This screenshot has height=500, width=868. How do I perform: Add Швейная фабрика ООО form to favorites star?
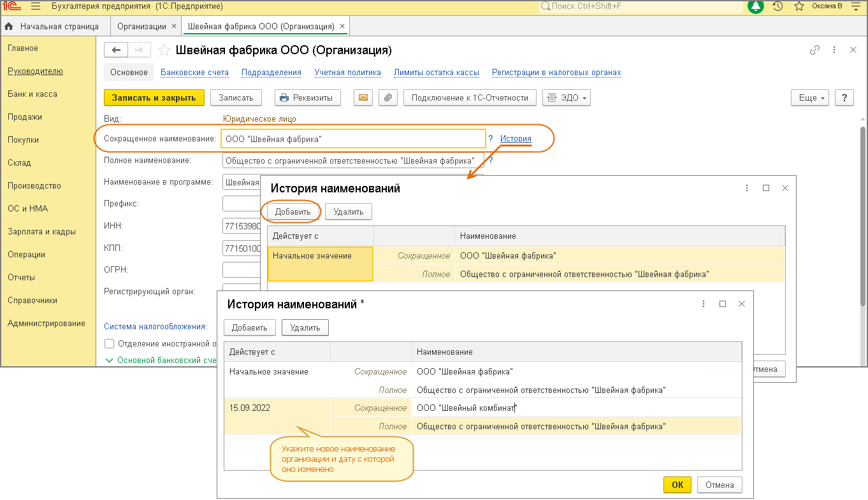click(x=164, y=50)
